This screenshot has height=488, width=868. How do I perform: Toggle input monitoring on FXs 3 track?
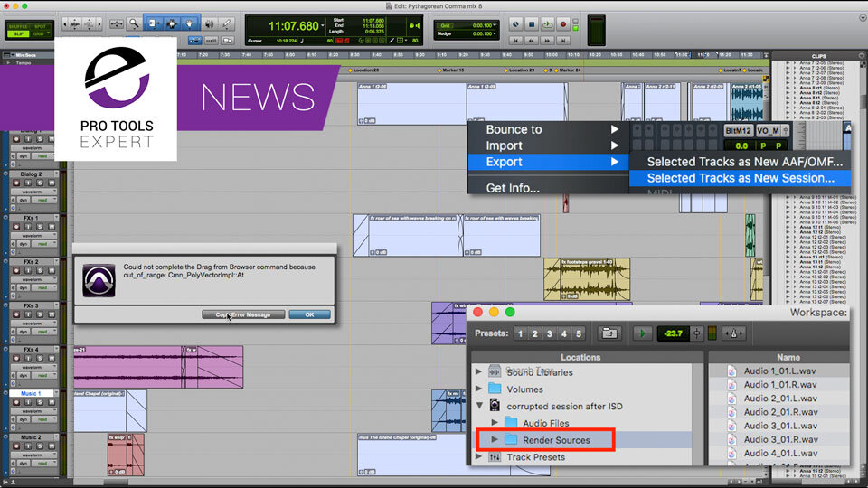tap(28, 314)
